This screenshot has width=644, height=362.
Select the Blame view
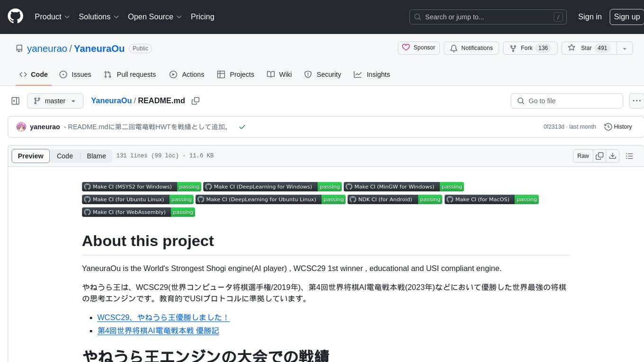point(96,156)
